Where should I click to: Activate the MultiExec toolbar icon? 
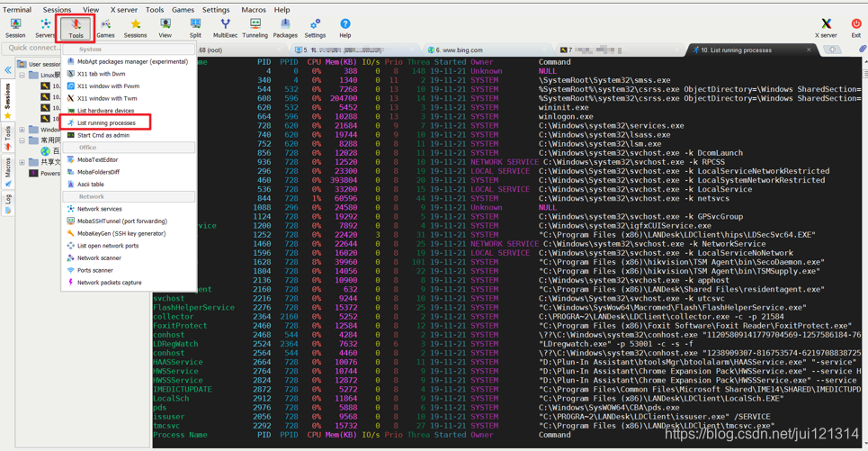point(225,28)
